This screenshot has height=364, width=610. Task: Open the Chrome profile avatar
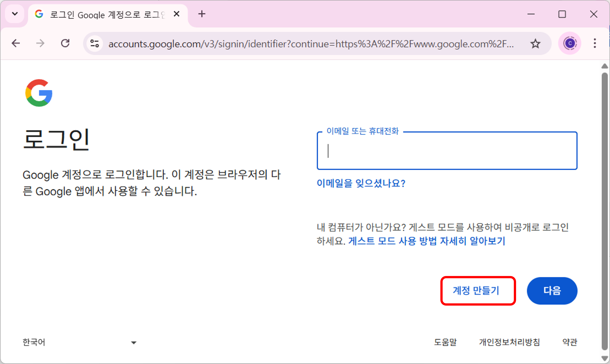pos(570,44)
